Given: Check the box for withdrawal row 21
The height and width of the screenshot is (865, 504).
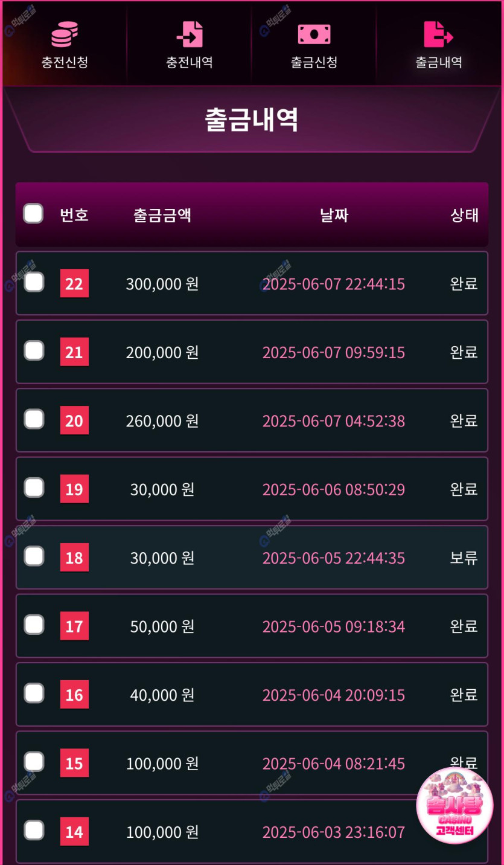Looking at the screenshot, I should tap(34, 350).
